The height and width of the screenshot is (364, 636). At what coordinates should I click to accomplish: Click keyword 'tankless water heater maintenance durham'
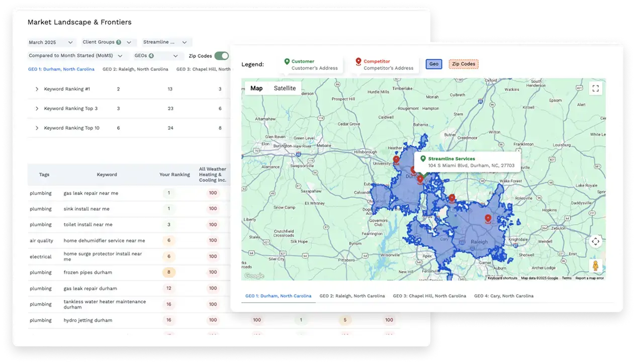(x=105, y=304)
